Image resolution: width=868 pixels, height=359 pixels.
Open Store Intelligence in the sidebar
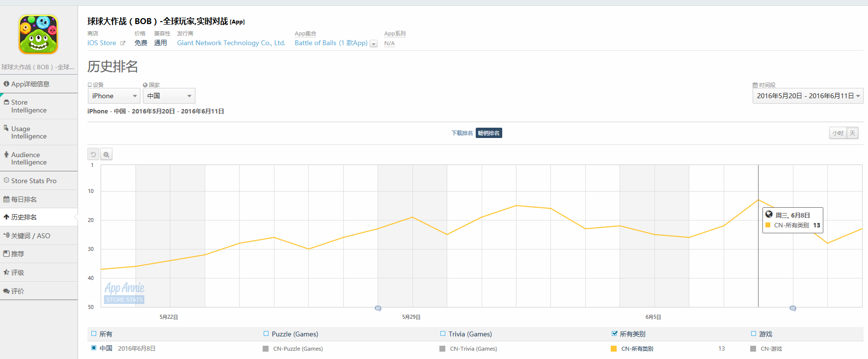pyautogui.click(x=39, y=106)
